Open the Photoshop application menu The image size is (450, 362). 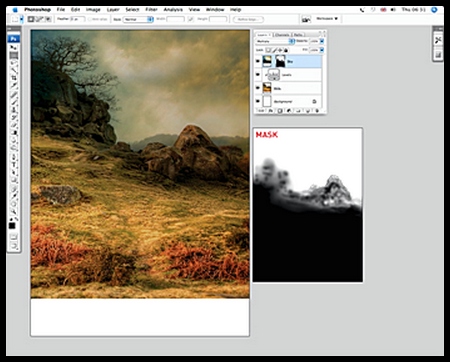click(37, 10)
